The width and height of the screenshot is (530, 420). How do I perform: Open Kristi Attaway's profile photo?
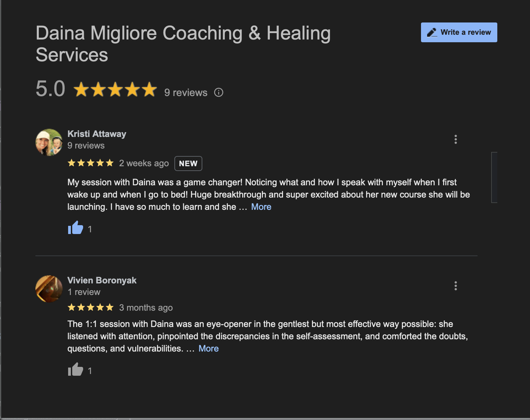[49, 142]
